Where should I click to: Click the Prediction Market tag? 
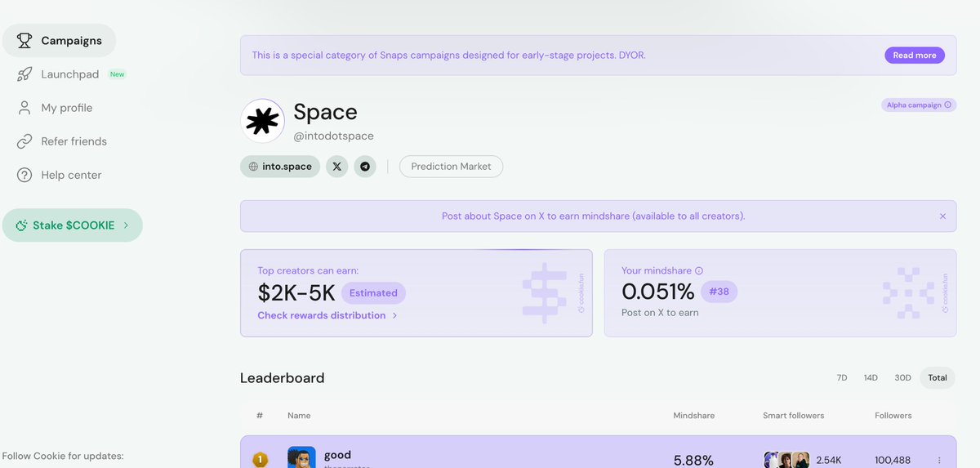click(x=451, y=167)
